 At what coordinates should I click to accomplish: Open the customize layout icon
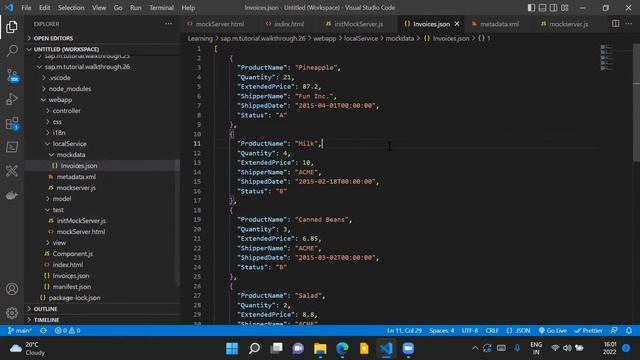pyautogui.click(x=564, y=8)
